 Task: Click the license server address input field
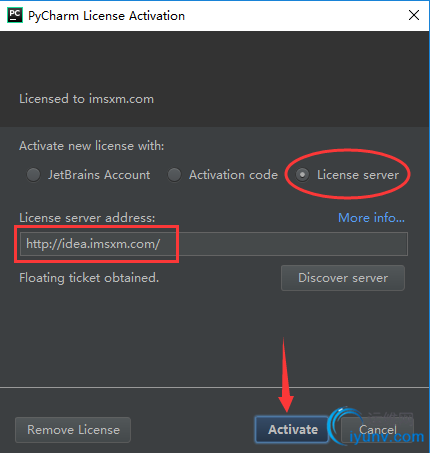(x=214, y=244)
